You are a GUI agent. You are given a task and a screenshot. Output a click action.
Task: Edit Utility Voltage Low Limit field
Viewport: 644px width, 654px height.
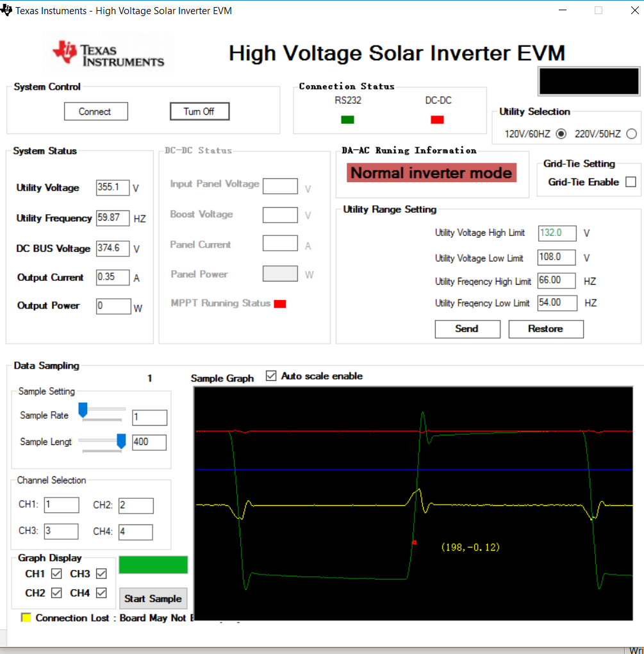(x=556, y=257)
